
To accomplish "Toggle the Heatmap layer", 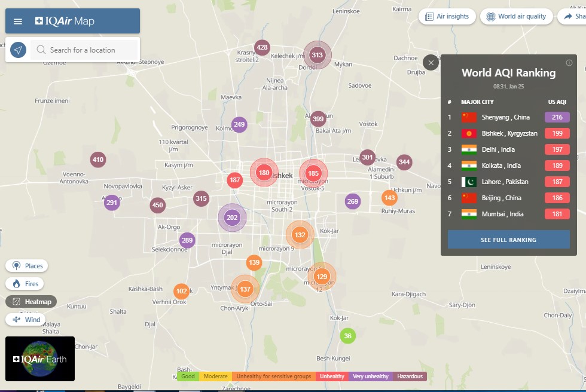I will 32,302.
